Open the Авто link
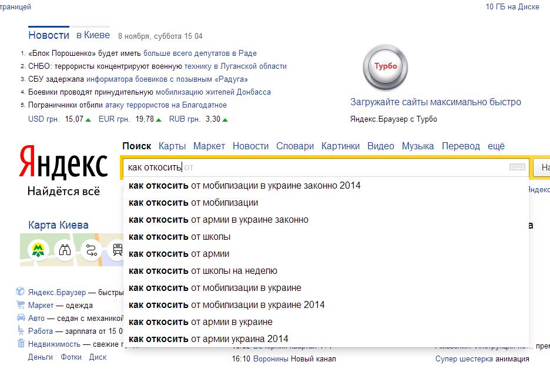 click(x=36, y=319)
